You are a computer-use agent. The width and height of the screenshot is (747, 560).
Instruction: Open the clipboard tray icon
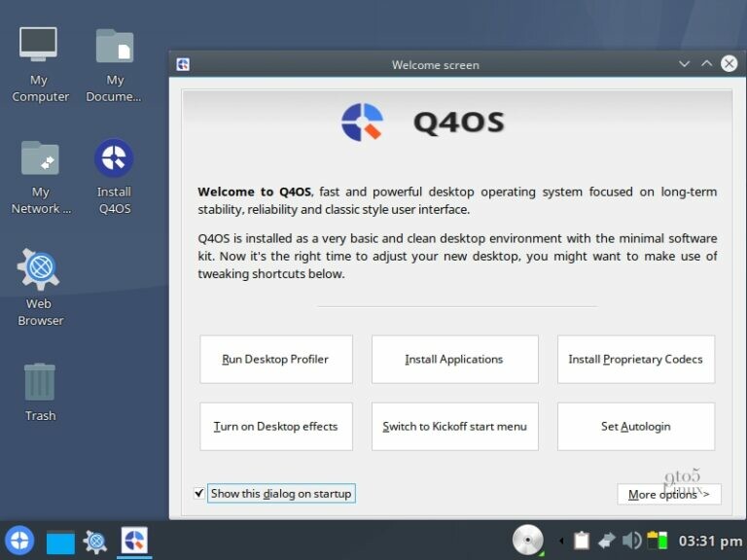click(x=582, y=541)
